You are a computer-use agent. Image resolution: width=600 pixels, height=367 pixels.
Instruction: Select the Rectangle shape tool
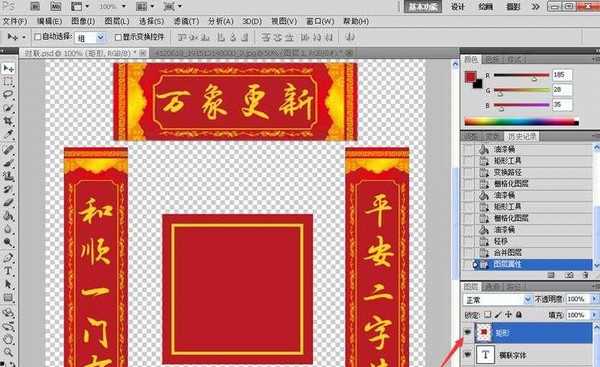click(x=8, y=298)
